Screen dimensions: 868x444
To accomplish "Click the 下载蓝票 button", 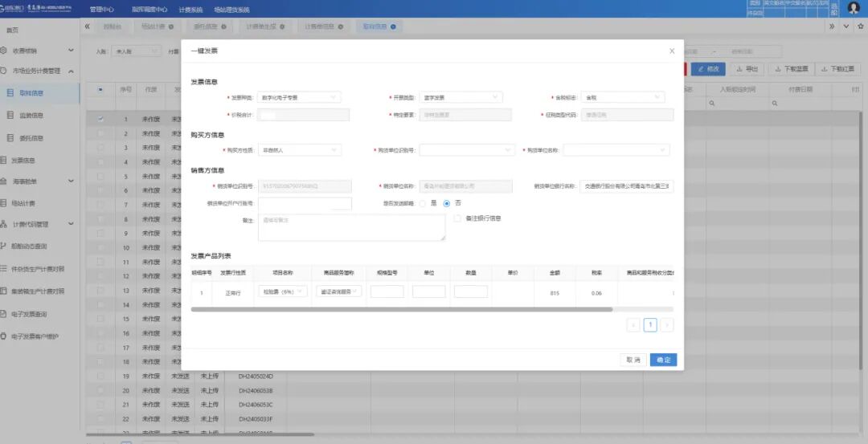I will click(792, 69).
